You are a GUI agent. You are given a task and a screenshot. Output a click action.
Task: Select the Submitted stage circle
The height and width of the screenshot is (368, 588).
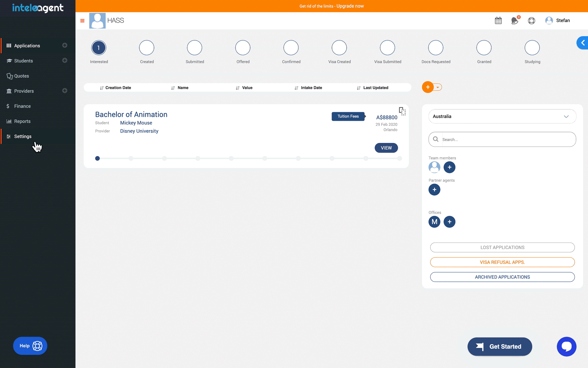[194, 48]
